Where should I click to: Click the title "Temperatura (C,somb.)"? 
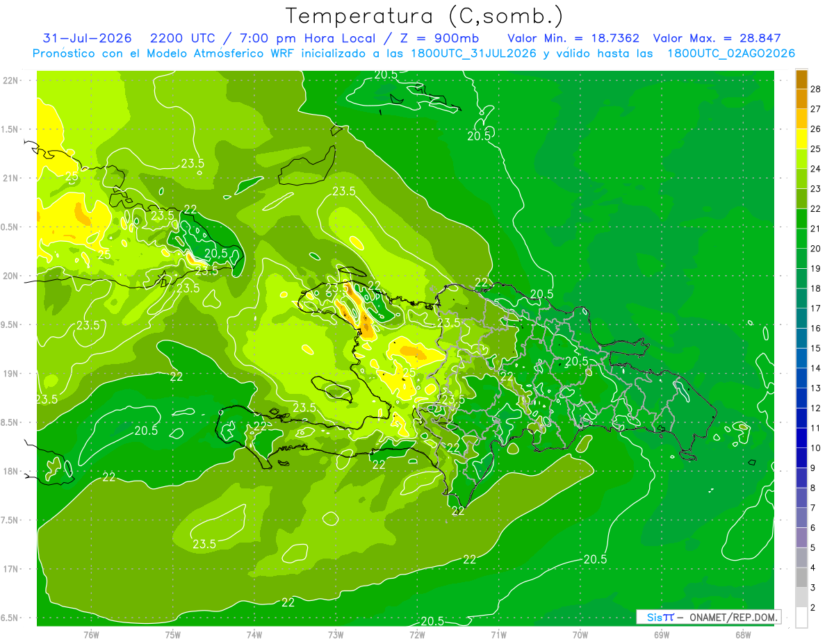click(425, 17)
